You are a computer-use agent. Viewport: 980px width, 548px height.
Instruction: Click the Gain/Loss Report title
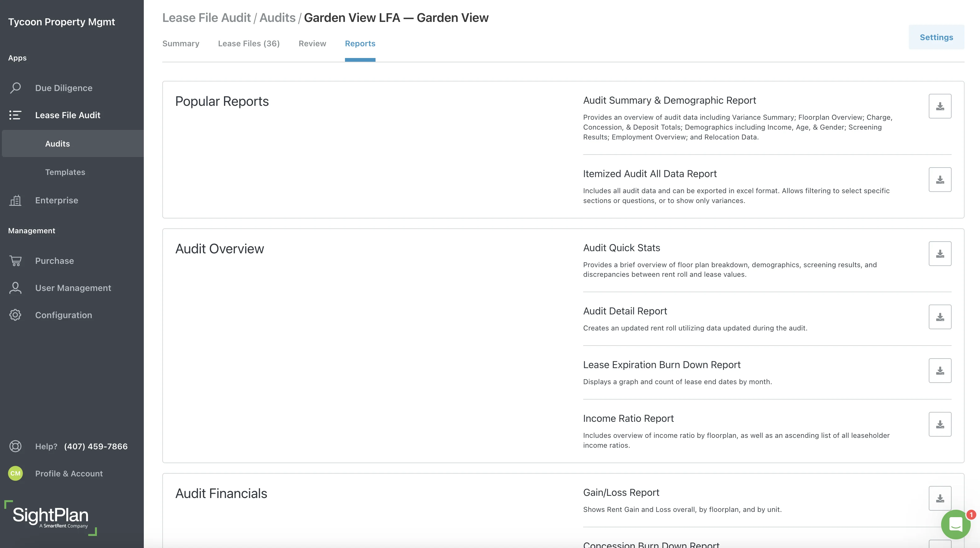coord(621,492)
